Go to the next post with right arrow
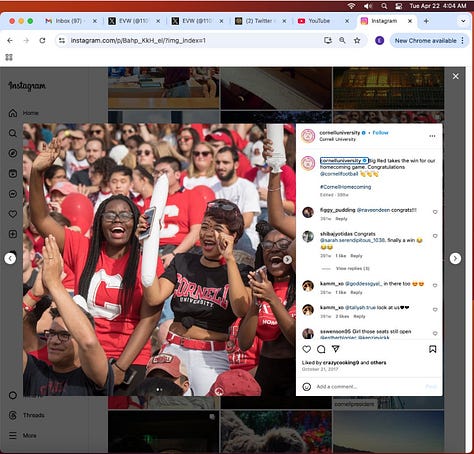Screen dimensions: 474x454 tap(455, 258)
